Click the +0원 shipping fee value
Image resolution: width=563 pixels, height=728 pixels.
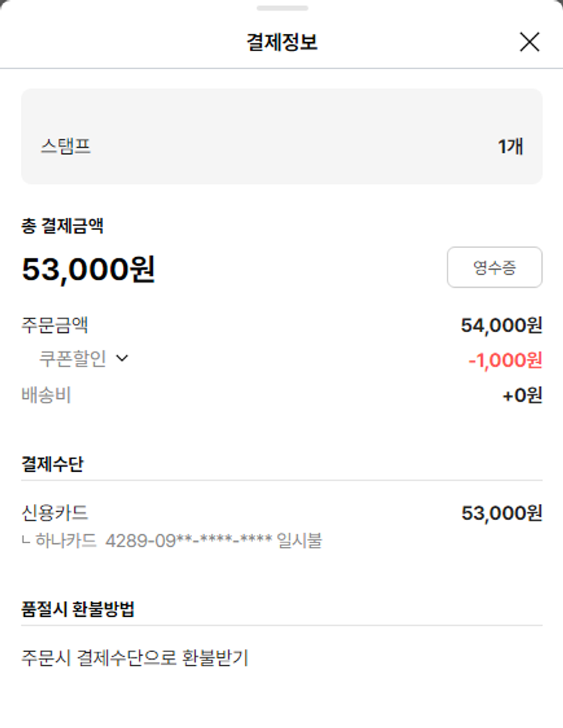522,395
